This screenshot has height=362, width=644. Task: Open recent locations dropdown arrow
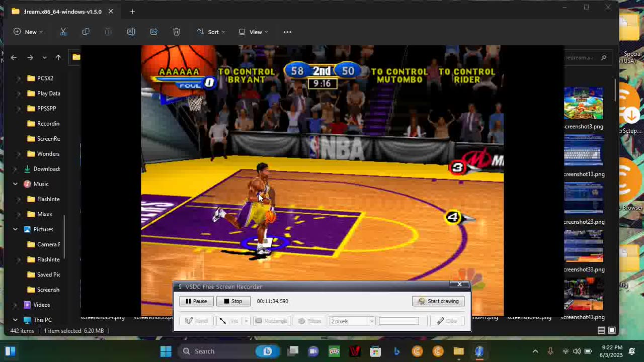pyautogui.click(x=44, y=57)
